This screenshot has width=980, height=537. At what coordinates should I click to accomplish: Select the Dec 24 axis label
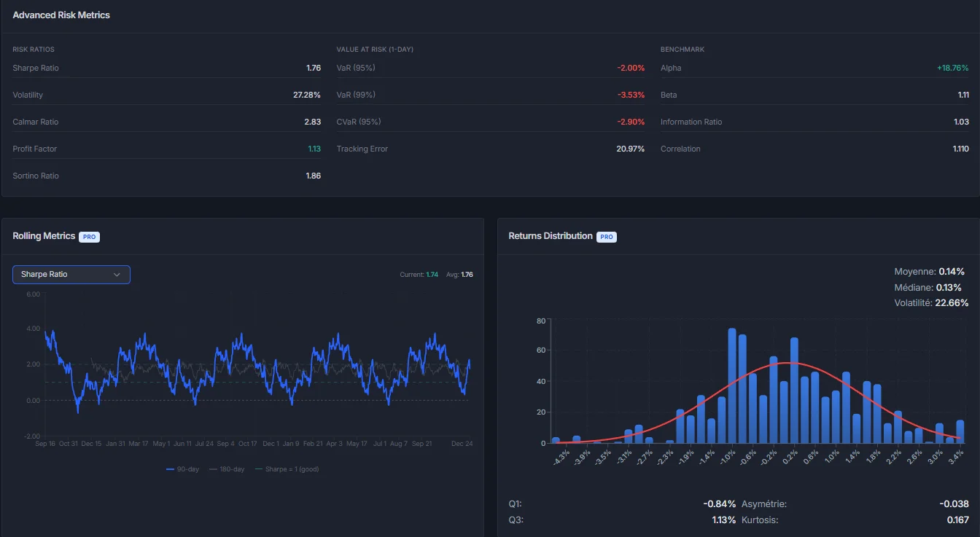461,442
